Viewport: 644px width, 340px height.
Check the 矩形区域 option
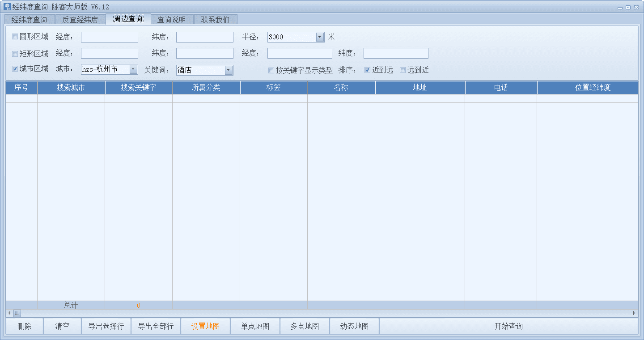tap(15, 54)
